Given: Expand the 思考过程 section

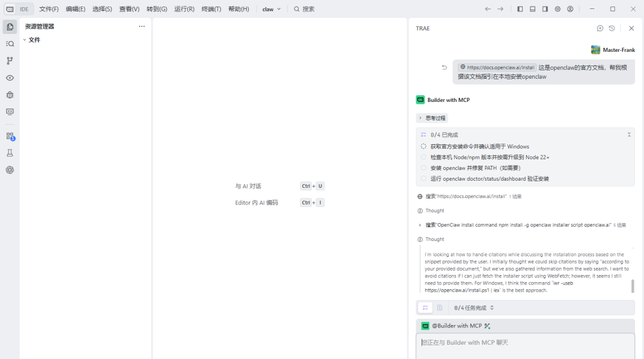Looking at the screenshot, I should click(x=432, y=118).
